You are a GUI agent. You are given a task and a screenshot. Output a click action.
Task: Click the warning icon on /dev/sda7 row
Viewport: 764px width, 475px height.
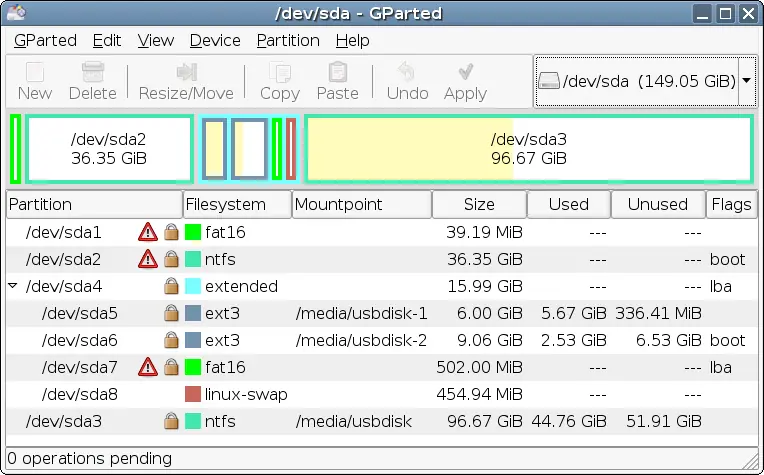(x=148, y=367)
